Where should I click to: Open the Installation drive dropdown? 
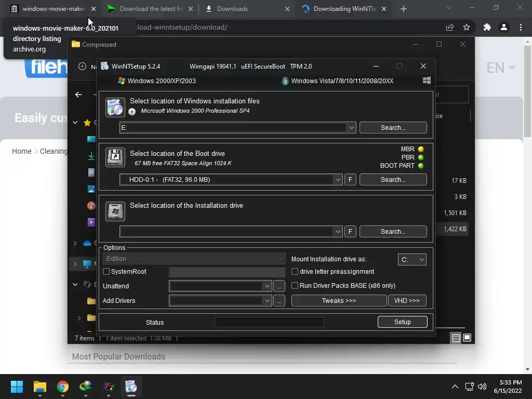[x=338, y=231]
